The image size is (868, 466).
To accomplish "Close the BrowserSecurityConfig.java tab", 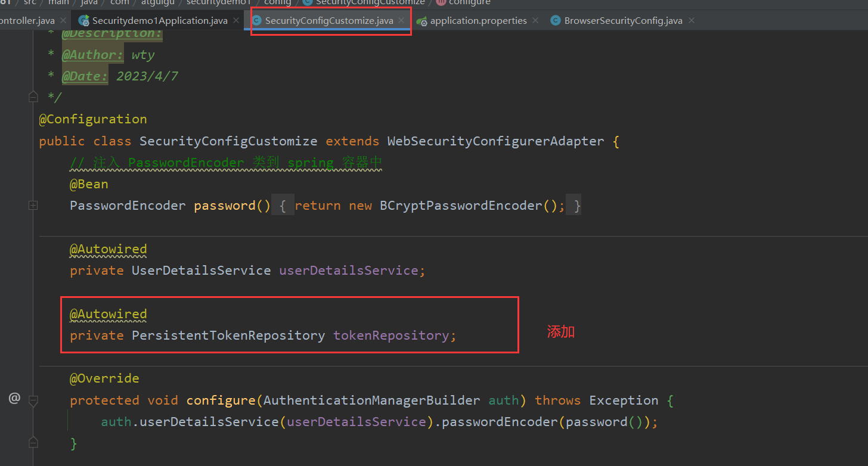I will coord(692,20).
